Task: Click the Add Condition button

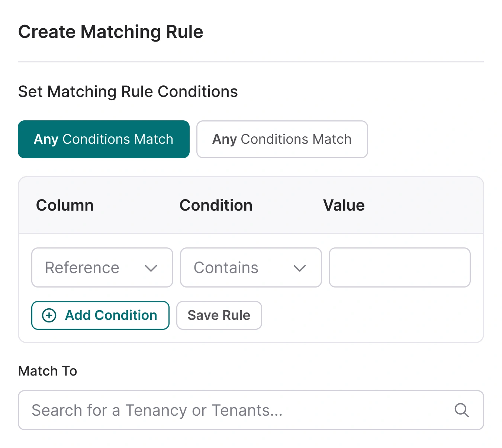Action: coord(100,315)
